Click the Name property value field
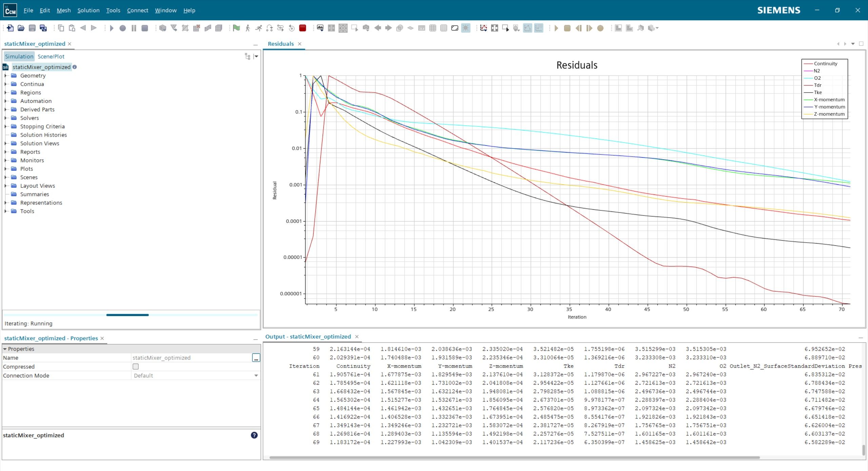 pyautogui.click(x=192, y=357)
